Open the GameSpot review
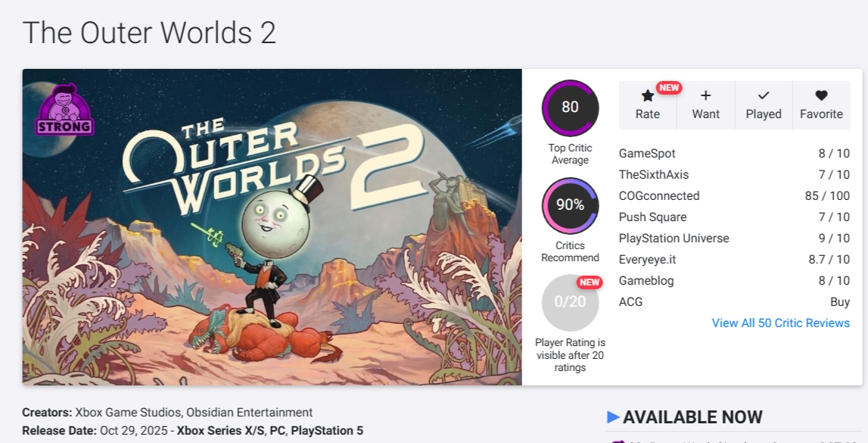 [x=647, y=154]
